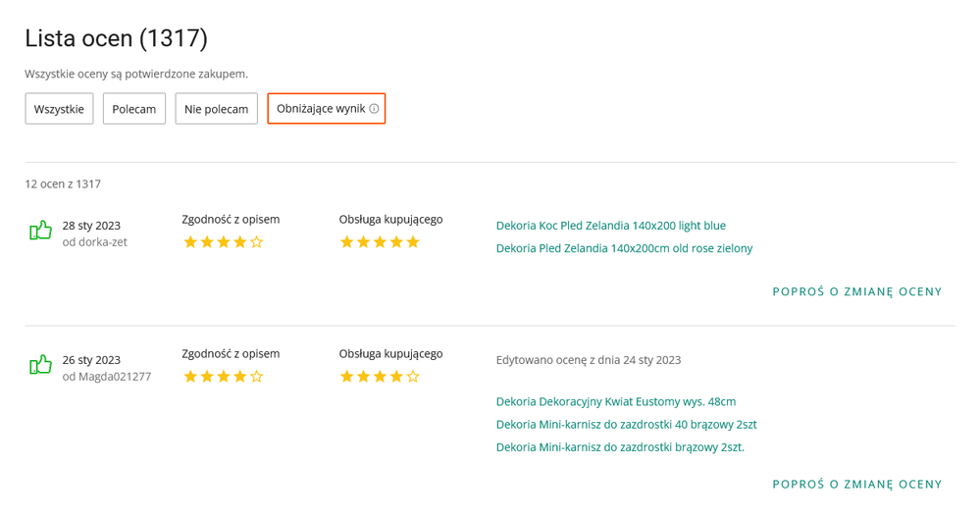Viewport: 980px width, 518px height.
Task: Click thumbs-up icon for Magda021277 review
Action: point(40,365)
